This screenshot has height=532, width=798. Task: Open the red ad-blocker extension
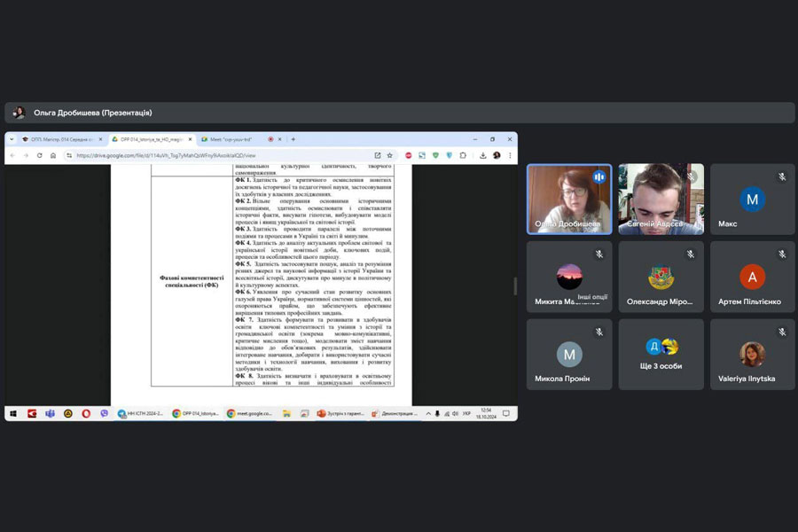pyautogui.click(x=409, y=155)
